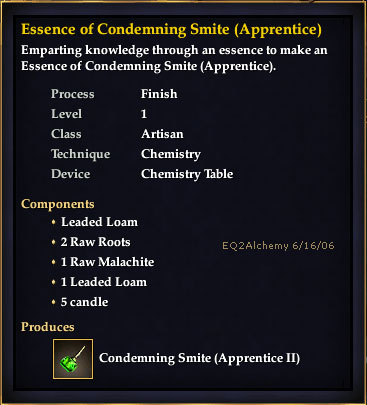Click the bullet beside 5 candle

tap(53, 302)
